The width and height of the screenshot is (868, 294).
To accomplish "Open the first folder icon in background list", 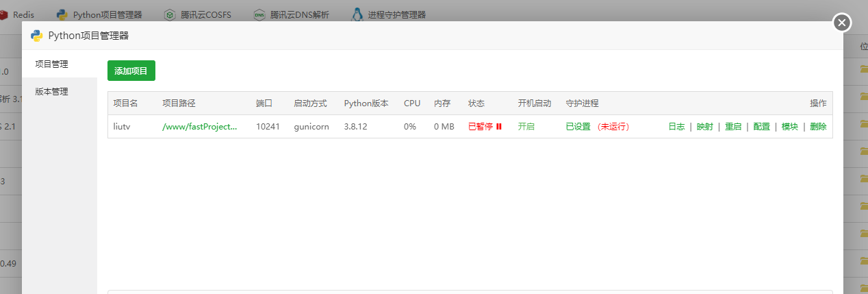I will pos(864,69).
